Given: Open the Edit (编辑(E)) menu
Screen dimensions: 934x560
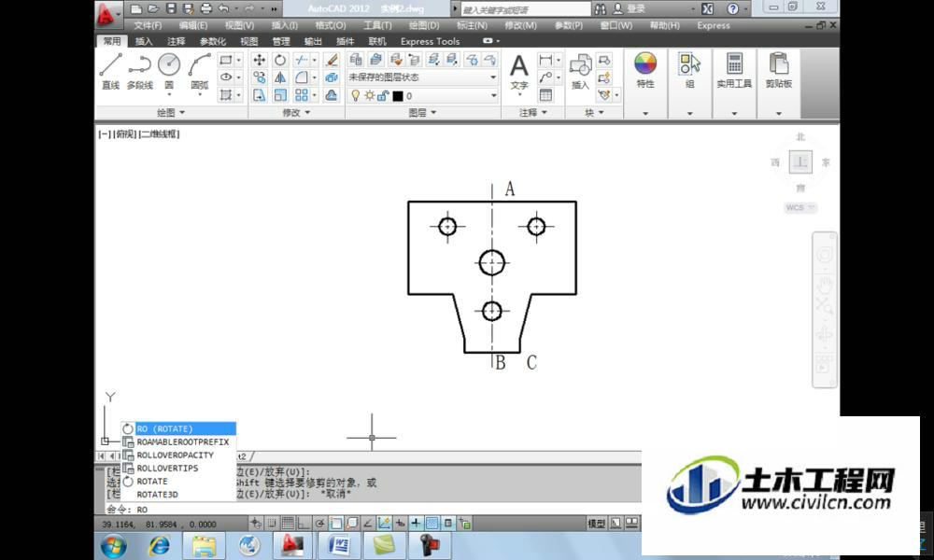Looking at the screenshot, I should tap(193, 25).
